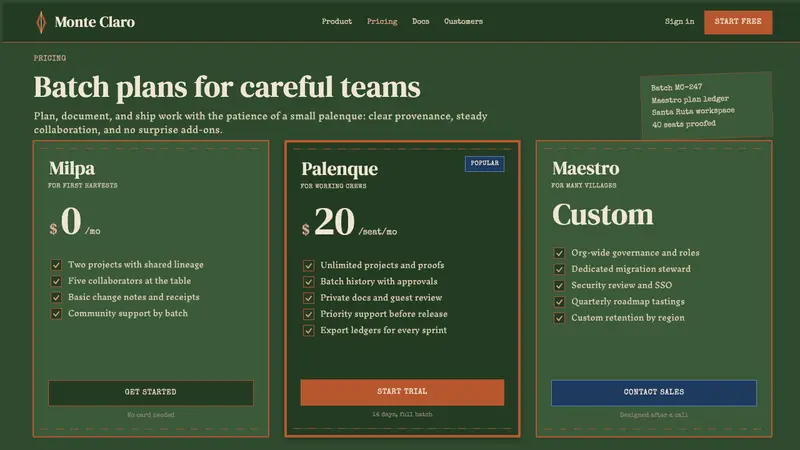
Task: Click the CONTACT SALES button in Maestro
Action: [x=654, y=392]
